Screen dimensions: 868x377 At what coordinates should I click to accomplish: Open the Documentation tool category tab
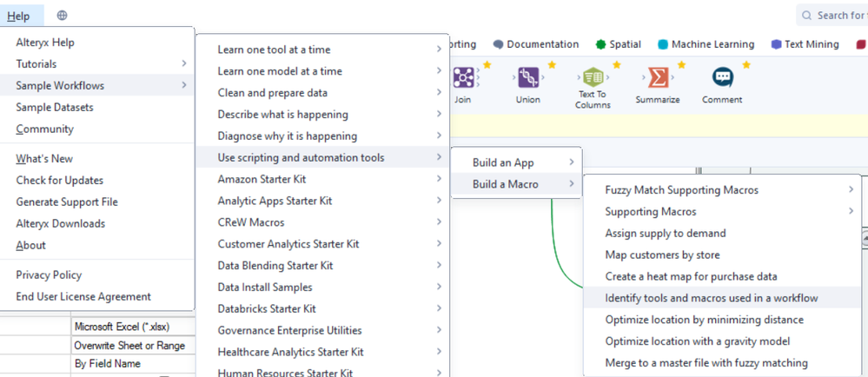[536, 44]
